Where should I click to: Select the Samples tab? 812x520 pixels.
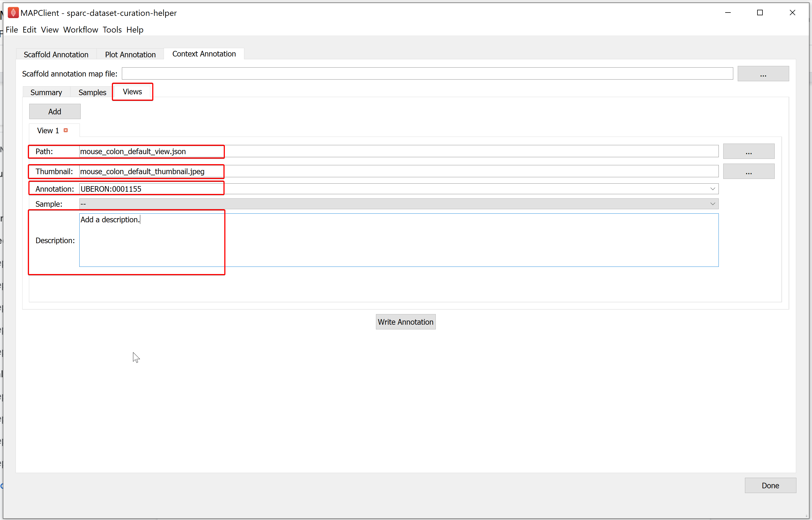point(92,92)
